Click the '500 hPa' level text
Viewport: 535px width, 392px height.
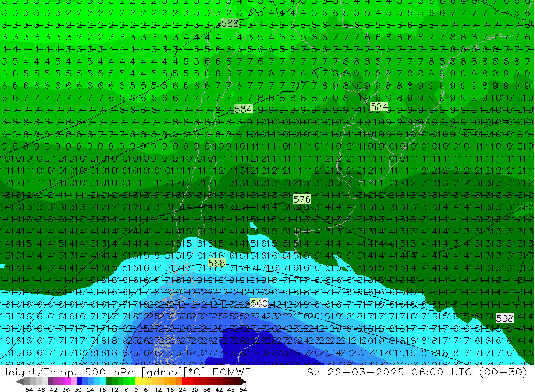click(109, 372)
